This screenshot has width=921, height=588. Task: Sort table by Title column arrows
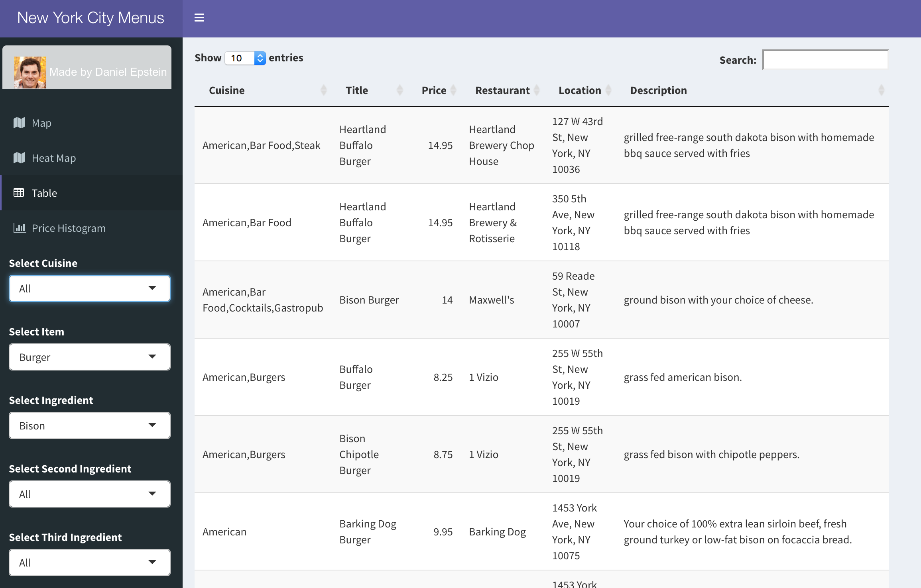[x=399, y=90]
